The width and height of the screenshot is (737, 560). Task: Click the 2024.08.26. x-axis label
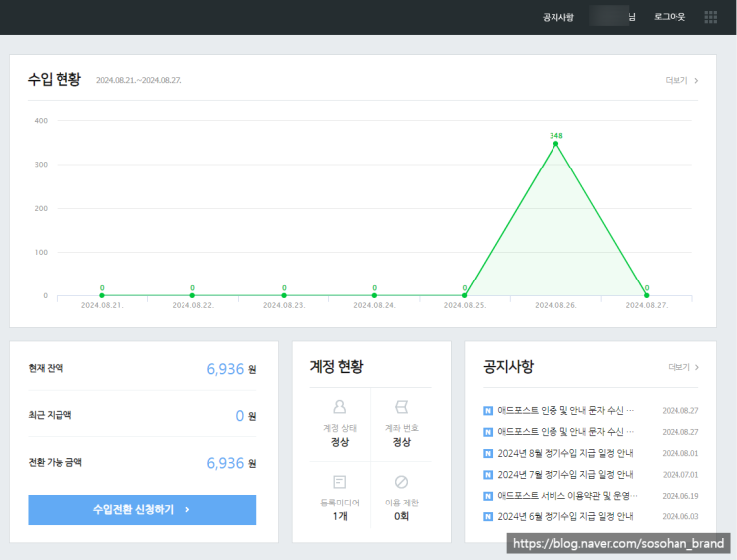coord(555,305)
